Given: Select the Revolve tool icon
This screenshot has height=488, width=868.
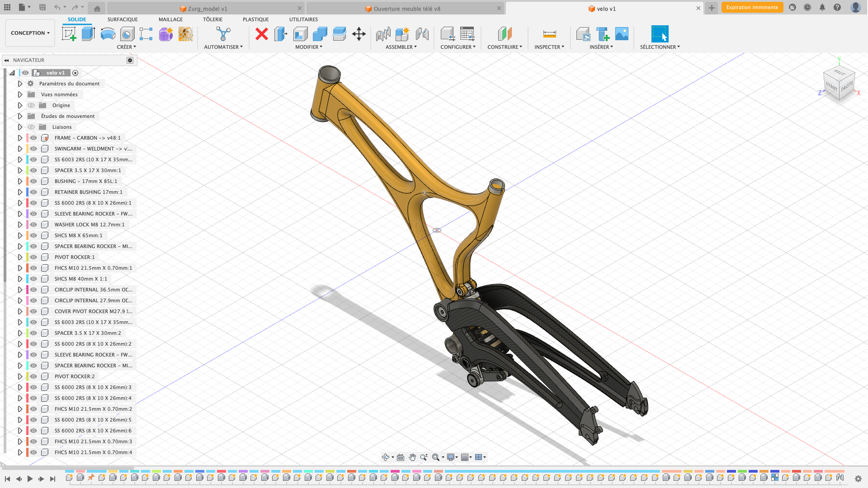Looking at the screenshot, I should pyautogui.click(x=108, y=34).
